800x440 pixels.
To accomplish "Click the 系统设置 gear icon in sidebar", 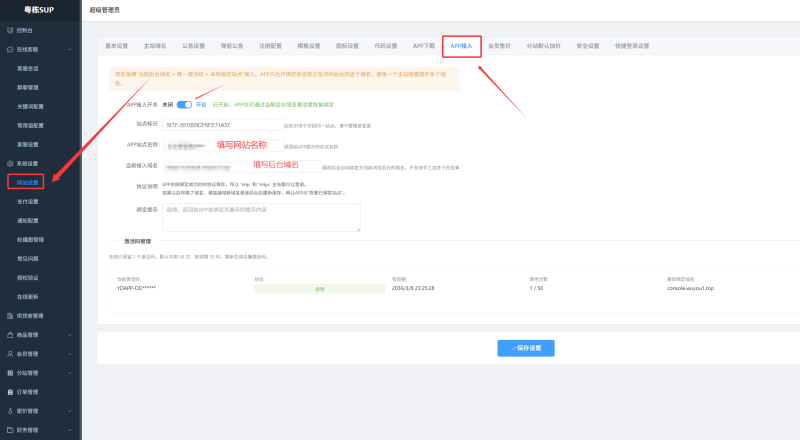I will [9, 163].
